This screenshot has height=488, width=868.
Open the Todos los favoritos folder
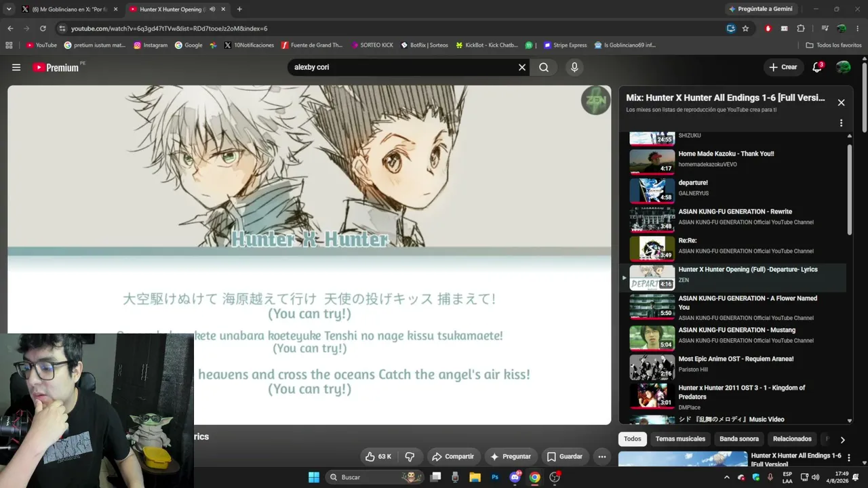(x=833, y=45)
